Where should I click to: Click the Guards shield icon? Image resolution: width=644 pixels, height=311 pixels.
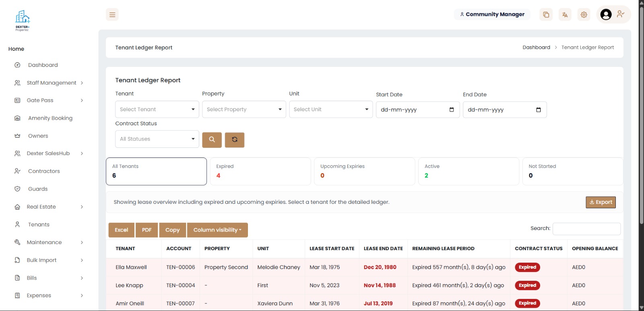17,189
